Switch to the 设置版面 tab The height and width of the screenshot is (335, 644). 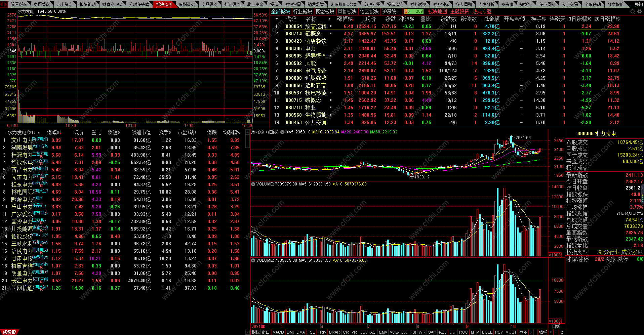click(x=19, y=4)
